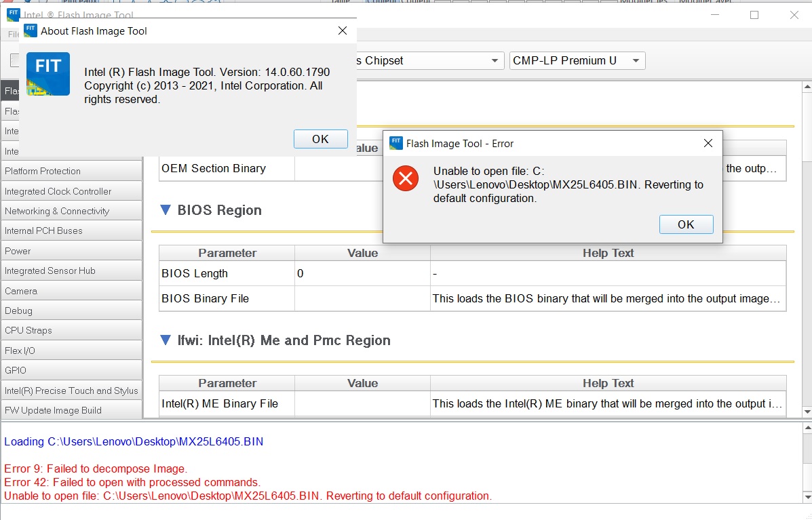
Task: Click log pane scrollbar up arrow
Action: [807, 428]
